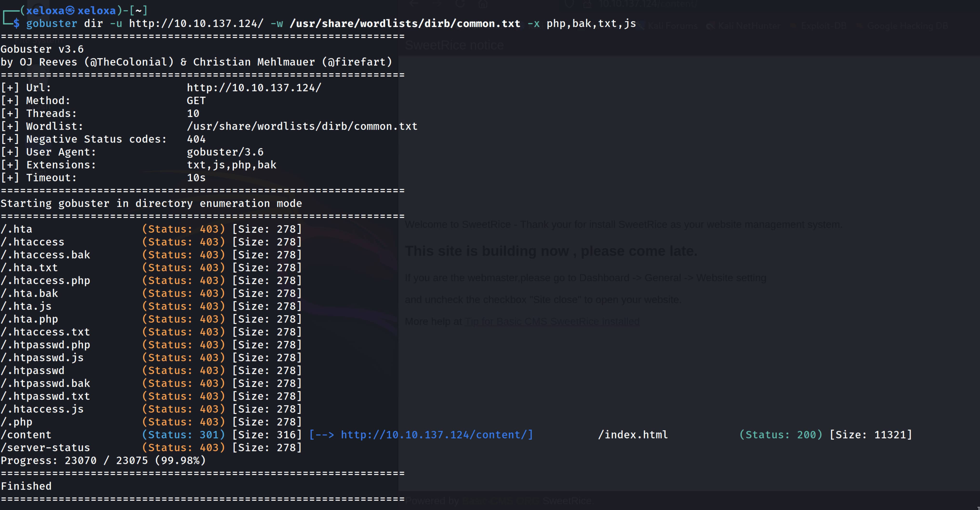Click the /content directory result entry

tap(26, 435)
